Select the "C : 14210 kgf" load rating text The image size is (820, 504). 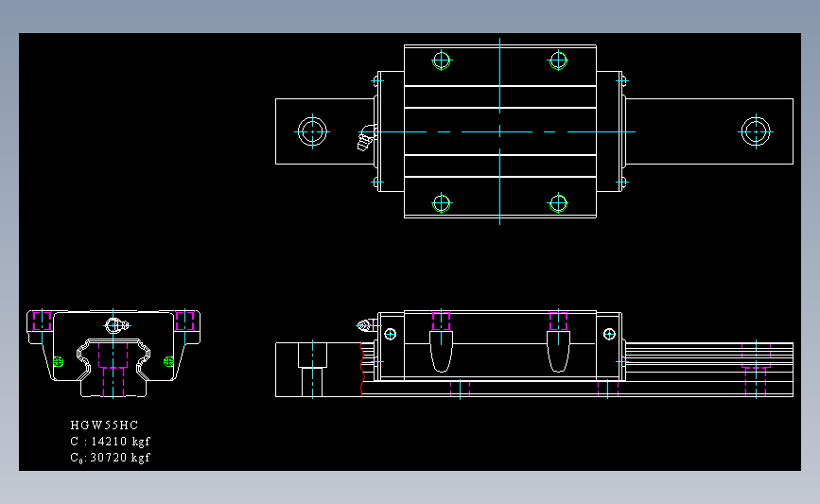[111, 442]
